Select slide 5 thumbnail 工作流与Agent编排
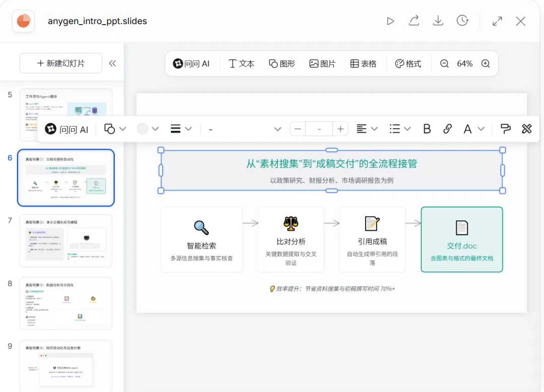This screenshot has width=544, height=392. [66, 115]
